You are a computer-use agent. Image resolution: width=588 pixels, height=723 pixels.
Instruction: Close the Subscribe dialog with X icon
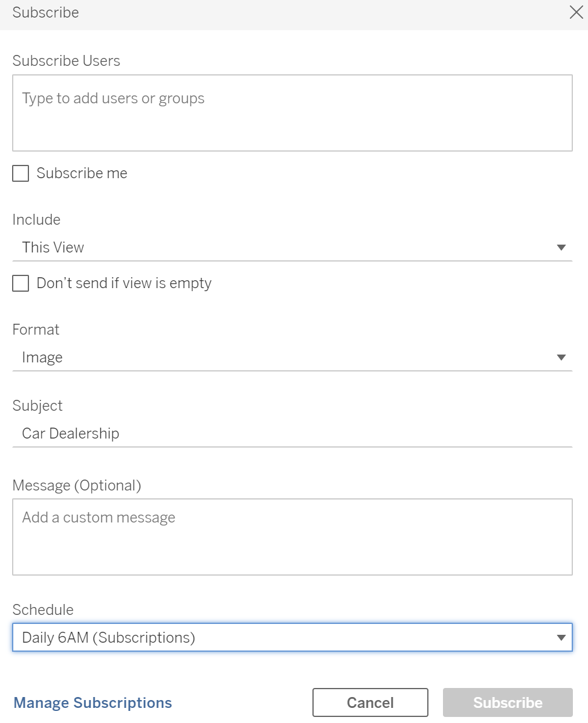(x=576, y=13)
